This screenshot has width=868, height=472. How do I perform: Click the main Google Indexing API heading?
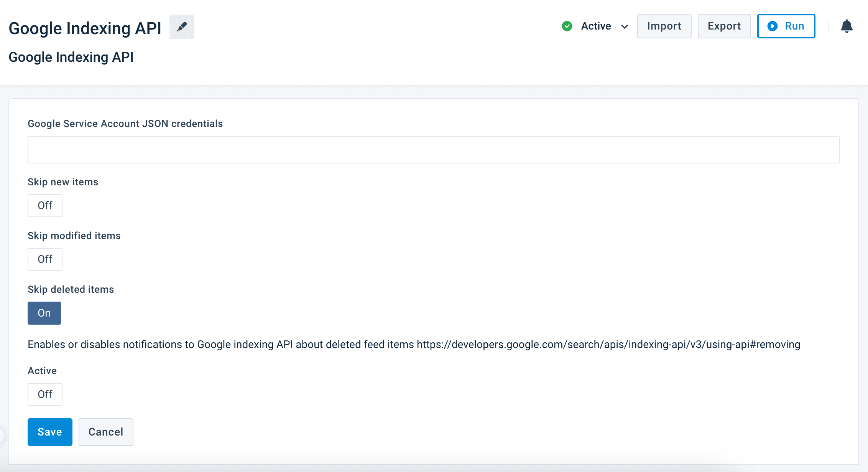coord(85,28)
